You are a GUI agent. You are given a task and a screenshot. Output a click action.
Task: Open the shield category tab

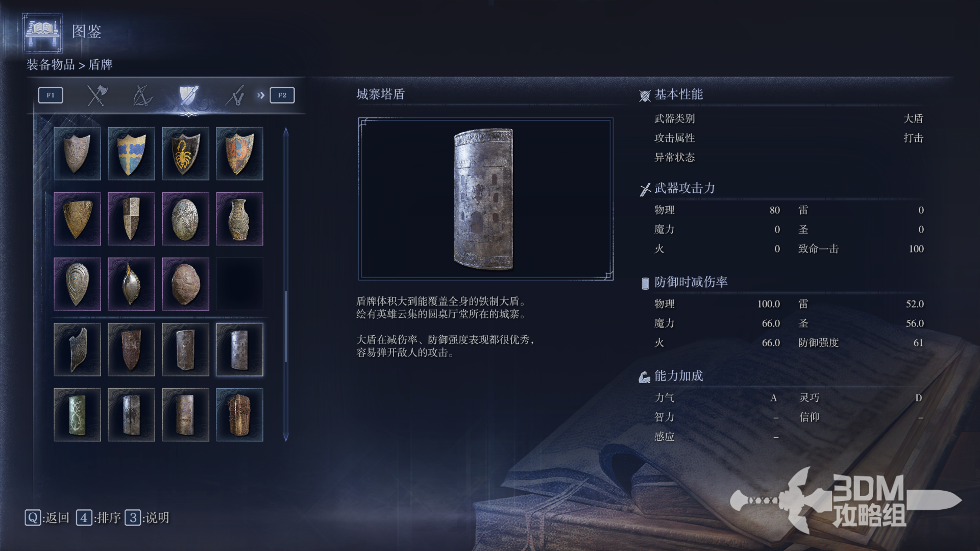click(188, 95)
